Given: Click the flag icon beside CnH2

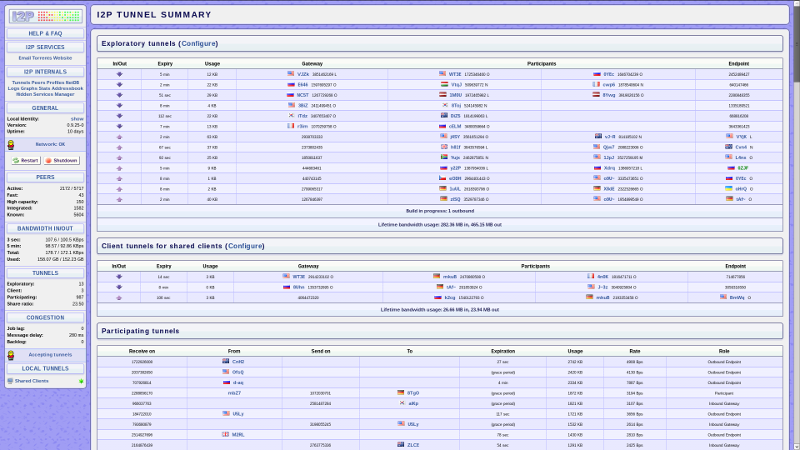Looking at the screenshot, I should pyautogui.click(x=226, y=361).
